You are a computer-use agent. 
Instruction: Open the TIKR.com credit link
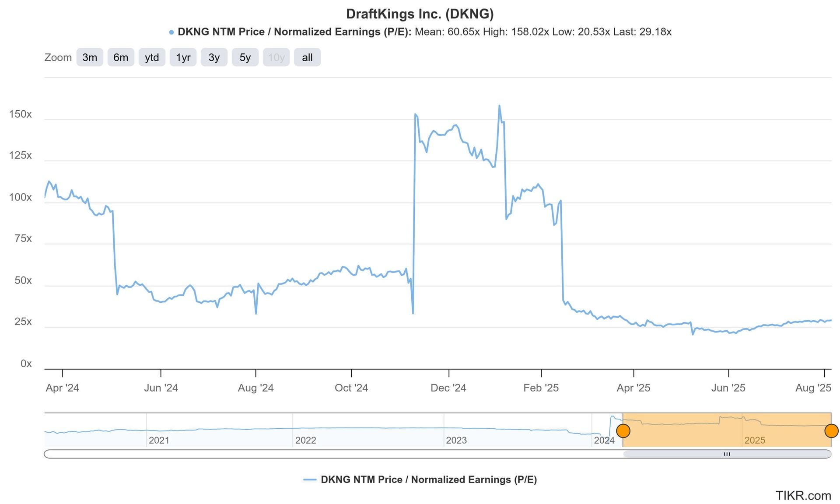point(803,495)
